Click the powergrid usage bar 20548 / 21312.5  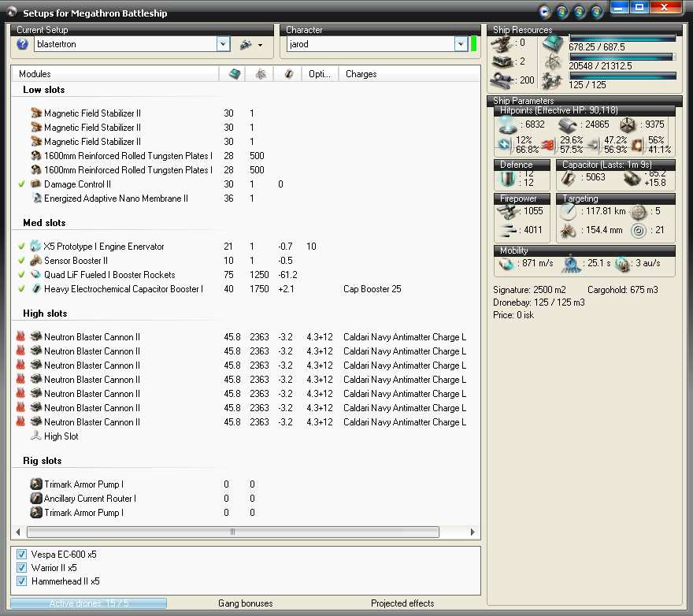[623, 57]
